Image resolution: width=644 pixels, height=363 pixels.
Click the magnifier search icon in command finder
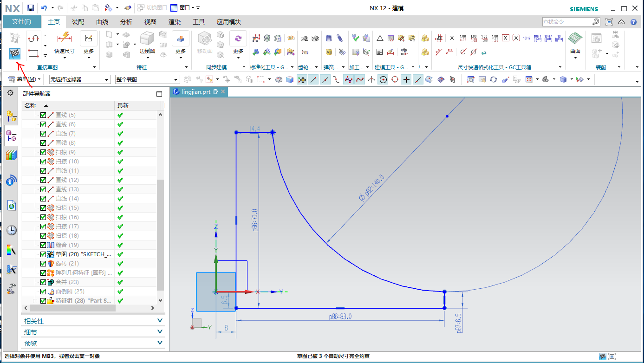[x=596, y=22]
